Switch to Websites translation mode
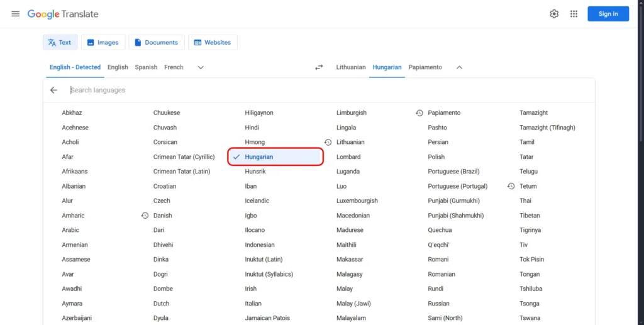644x325 pixels. (213, 42)
